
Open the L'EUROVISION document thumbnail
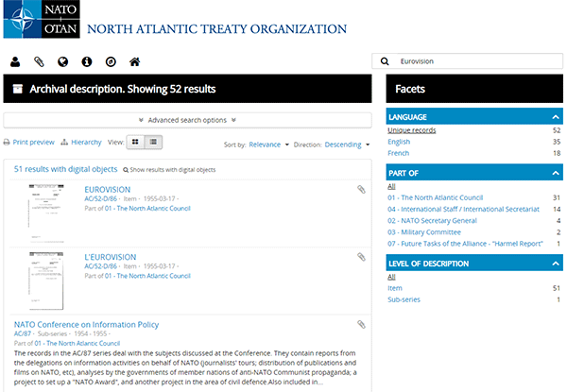point(46,281)
